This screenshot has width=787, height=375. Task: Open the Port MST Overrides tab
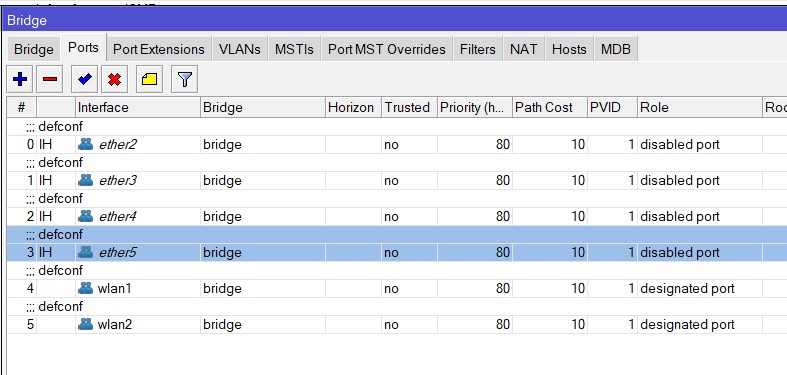pos(386,49)
